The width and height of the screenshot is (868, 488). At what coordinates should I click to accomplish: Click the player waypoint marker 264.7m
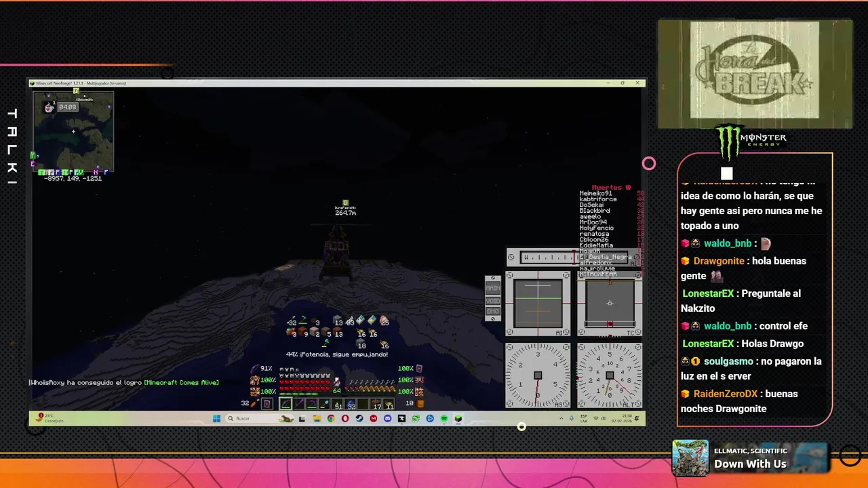coord(345,208)
